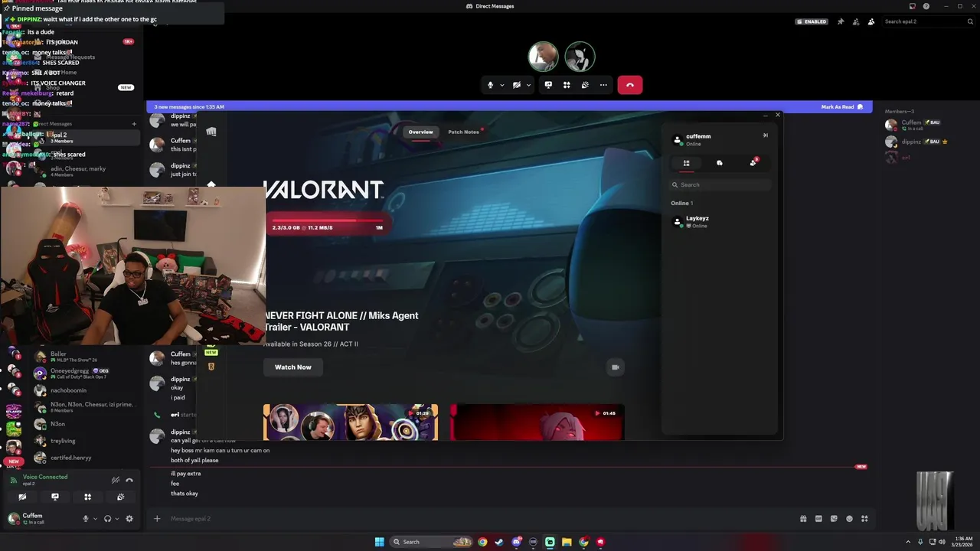This screenshot has width=980, height=551.
Task: Open friends list tab in Riot panel
Action: (686, 163)
